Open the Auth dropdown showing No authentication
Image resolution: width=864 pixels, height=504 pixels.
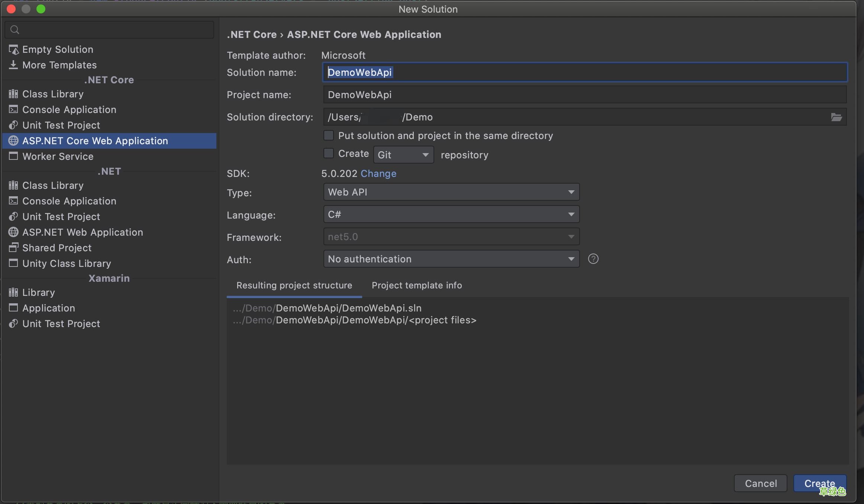click(x=451, y=259)
